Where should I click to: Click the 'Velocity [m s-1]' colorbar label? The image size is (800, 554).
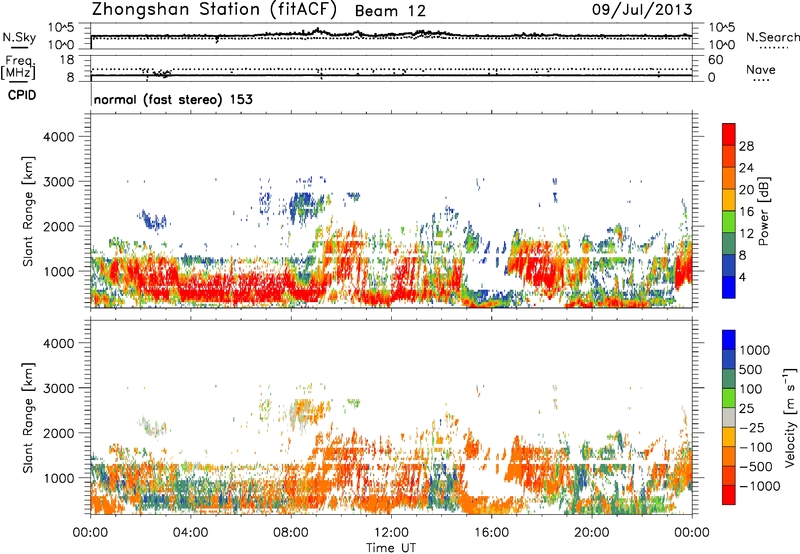click(x=790, y=417)
